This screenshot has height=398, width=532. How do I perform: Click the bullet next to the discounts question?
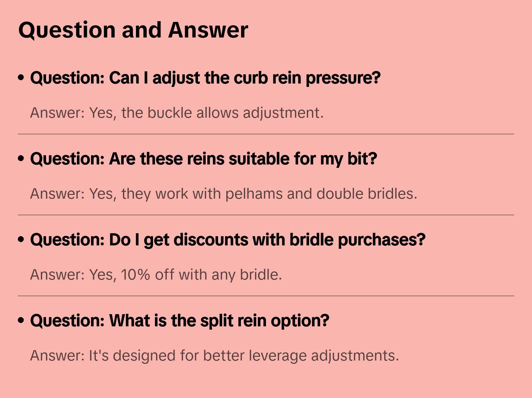(x=21, y=239)
